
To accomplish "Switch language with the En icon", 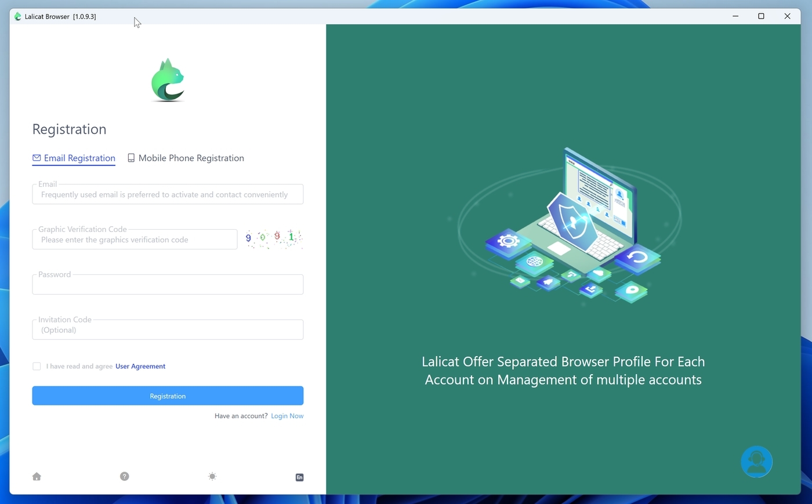I will 300,477.
